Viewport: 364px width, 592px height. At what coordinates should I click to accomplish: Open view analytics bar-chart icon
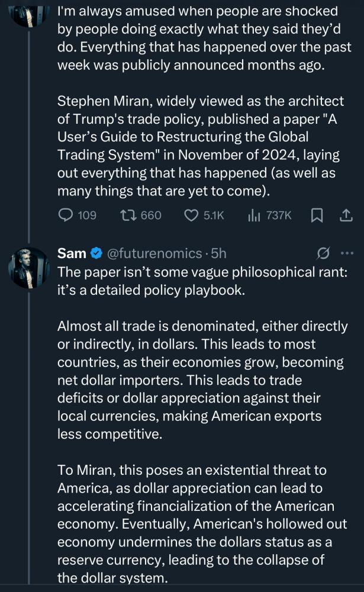click(x=255, y=215)
